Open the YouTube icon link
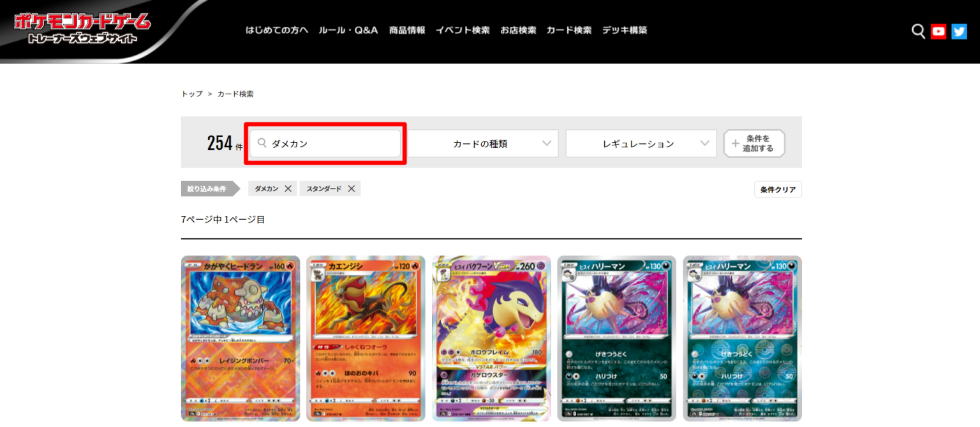 [938, 31]
